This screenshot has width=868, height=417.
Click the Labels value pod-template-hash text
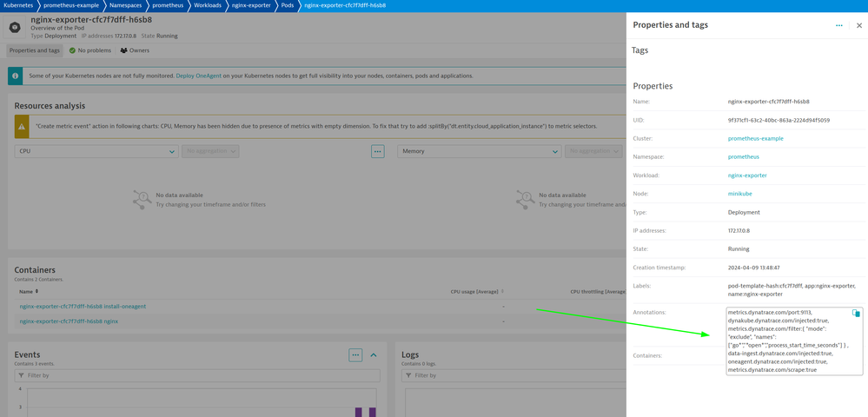(792, 290)
